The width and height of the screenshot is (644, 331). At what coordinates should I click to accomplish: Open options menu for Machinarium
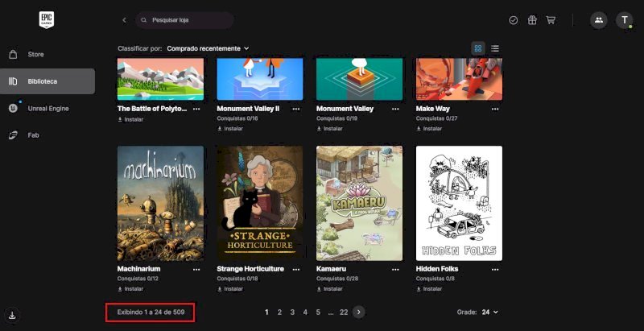(196, 270)
